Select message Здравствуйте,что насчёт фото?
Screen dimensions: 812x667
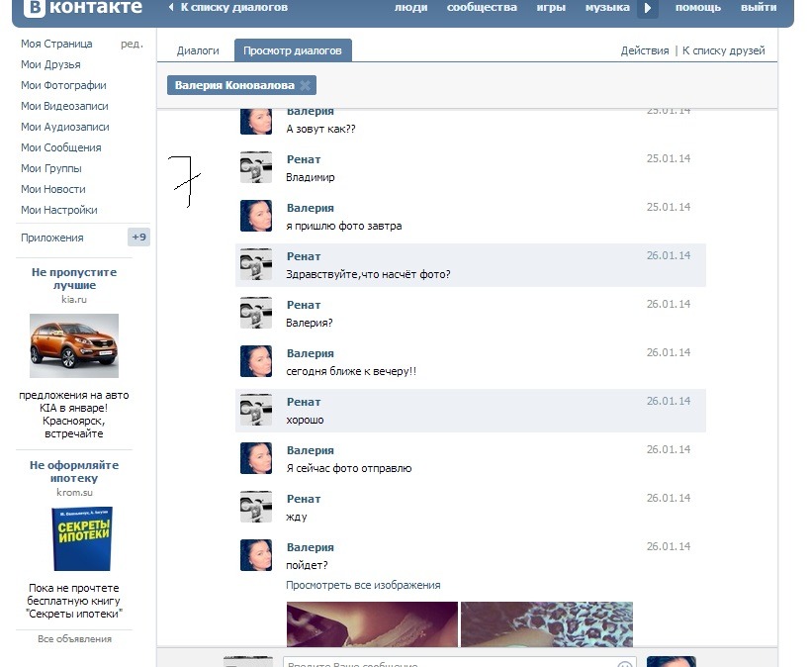(x=470, y=265)
